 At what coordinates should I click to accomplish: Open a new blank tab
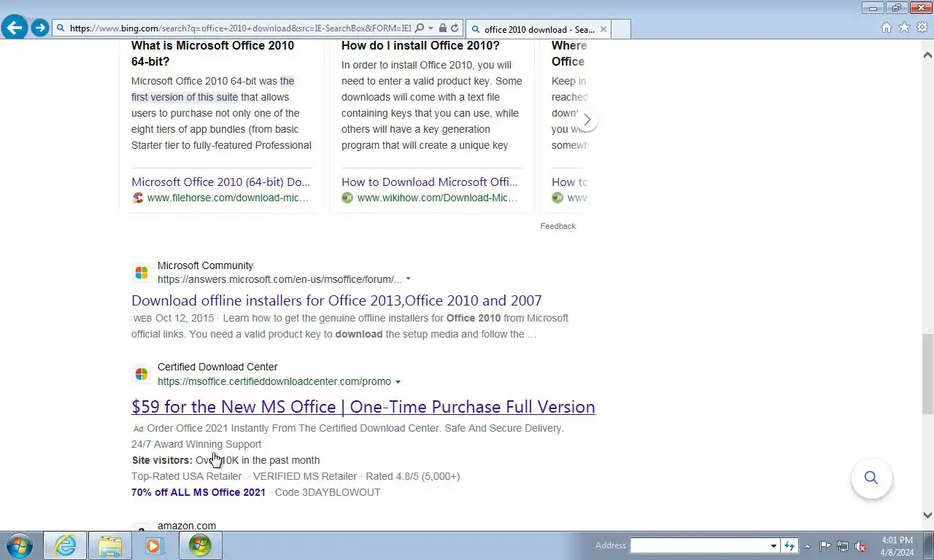[620, 29]
